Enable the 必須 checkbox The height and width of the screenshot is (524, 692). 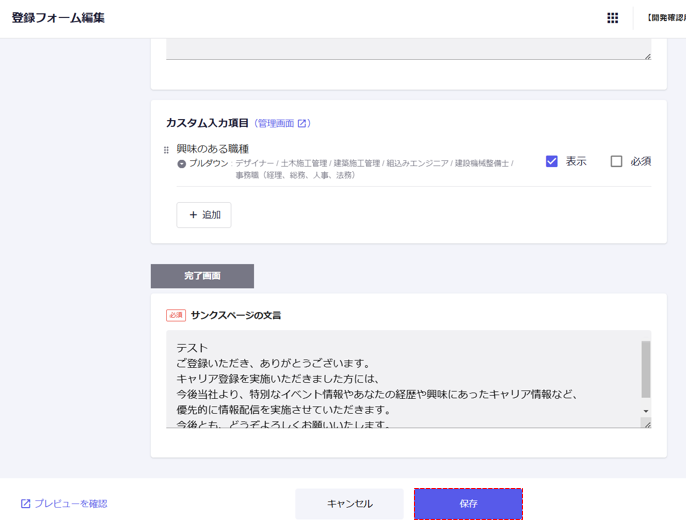pyautogui.click(x=616, y=161)
